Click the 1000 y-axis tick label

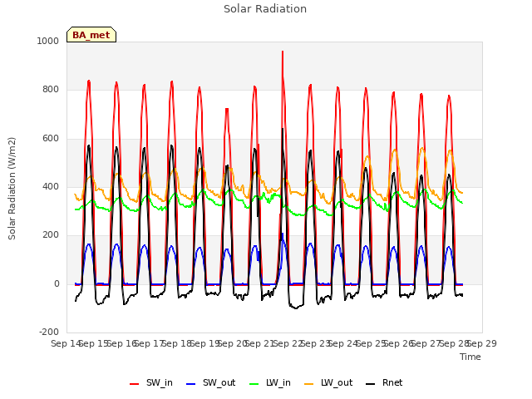[48, 41]
